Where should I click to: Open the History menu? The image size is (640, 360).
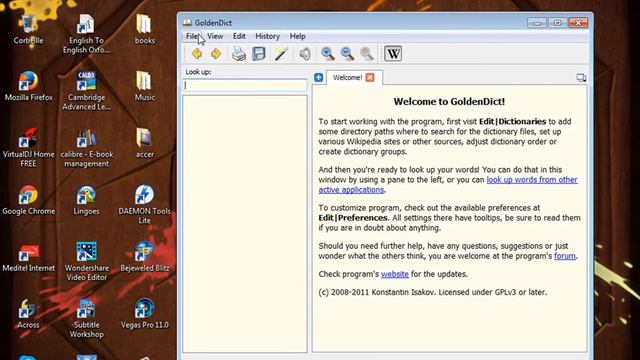click(x=267, y=36)
